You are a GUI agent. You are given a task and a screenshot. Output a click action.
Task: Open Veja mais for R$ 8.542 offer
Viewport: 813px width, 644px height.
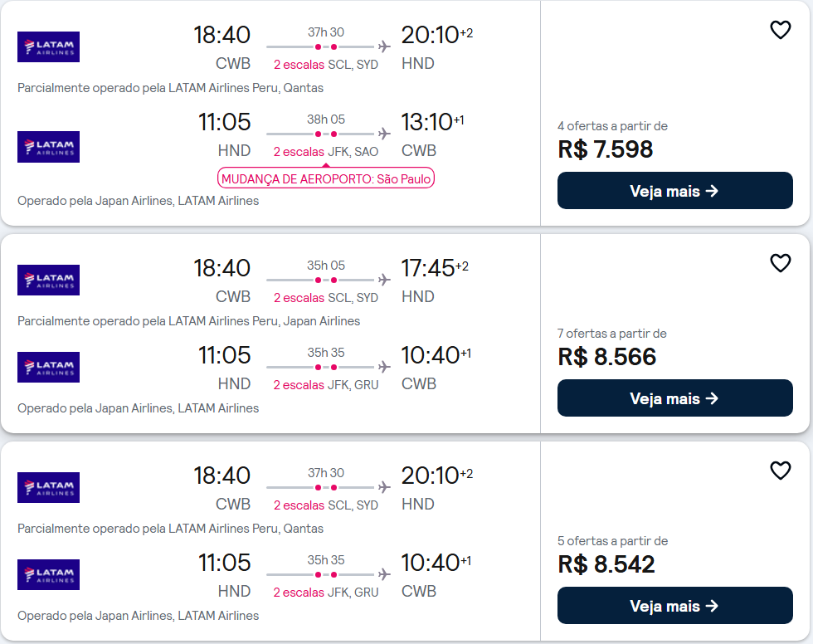(674, 606)
